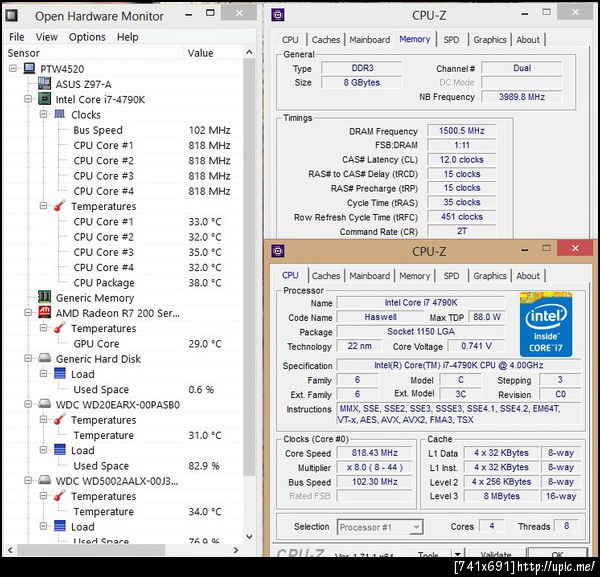Click the Value column header

[x=213, y=53]
